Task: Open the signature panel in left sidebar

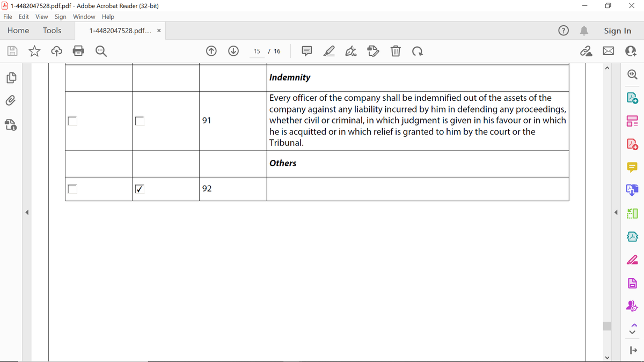Action: click(x=11, y=125)
